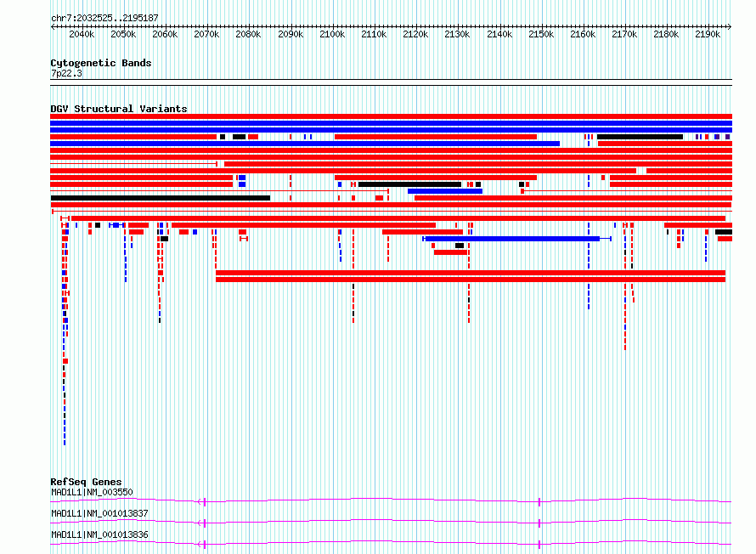Click the small purple variant square near 2190k end
Image resolution: width=756 pixels, height=554 pixels.
(x=728, y=137)
